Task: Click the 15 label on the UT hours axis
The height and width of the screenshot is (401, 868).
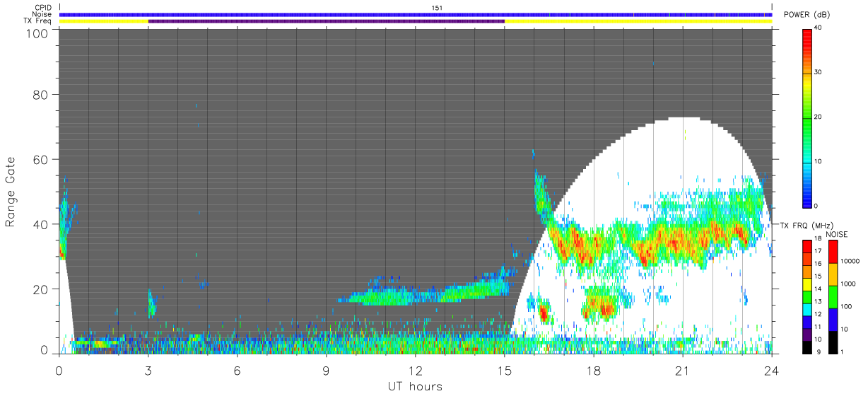Action: [504, 371]
